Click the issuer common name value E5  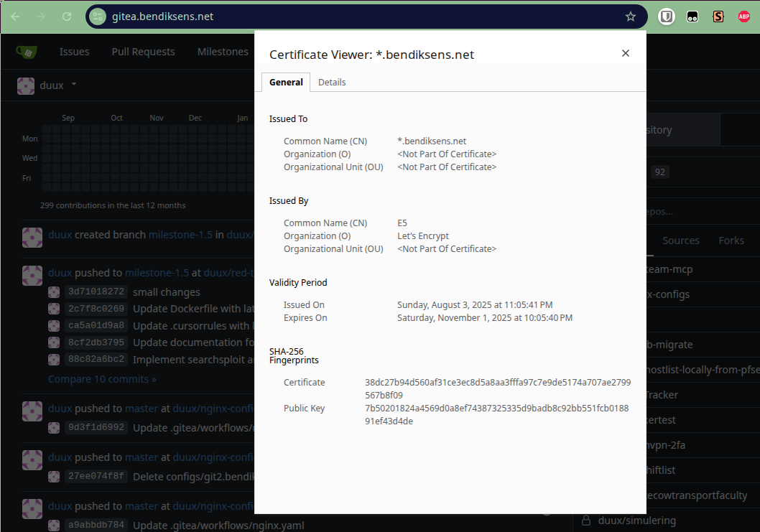pyautogui.click(x=402, y=223)
